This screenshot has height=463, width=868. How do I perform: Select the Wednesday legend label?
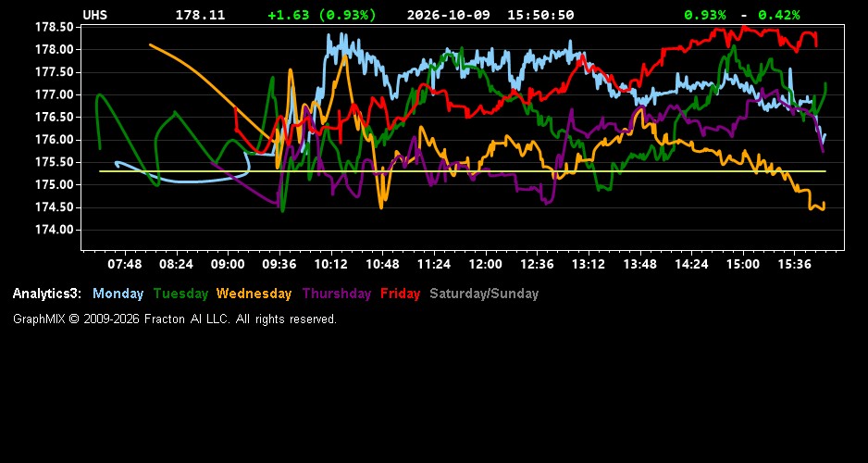pyautogui.click(x=254, y=294)
